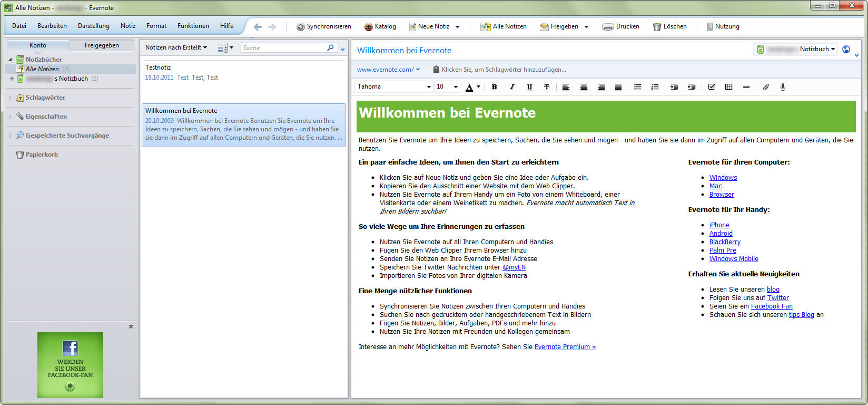Image resolution: width=868 pixels, height=405 pixels.
Task: Open the Notiz menu
Action: click(128, 26)
